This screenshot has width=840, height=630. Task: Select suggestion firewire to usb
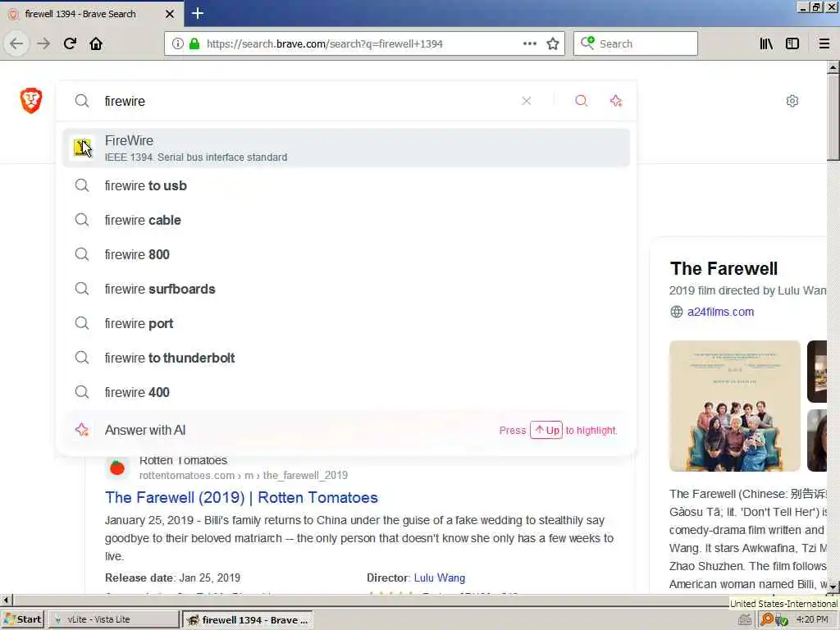(346, 186)
